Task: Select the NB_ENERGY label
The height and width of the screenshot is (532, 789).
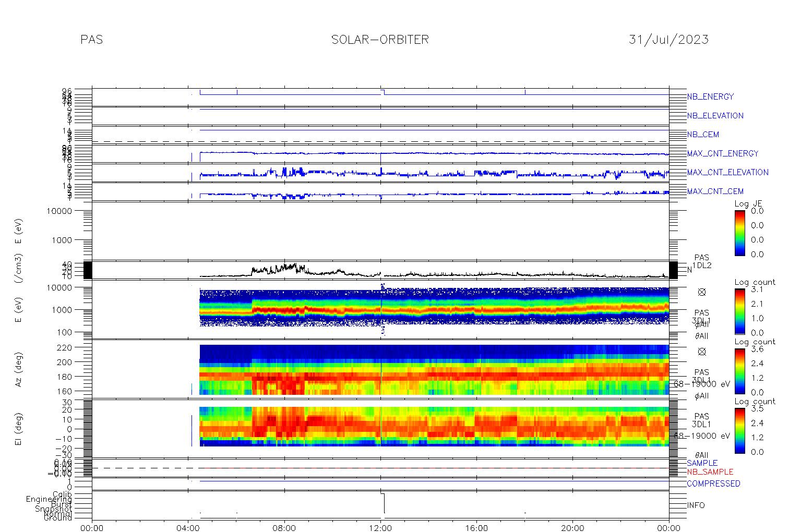Action: click(x=710, y=96)
